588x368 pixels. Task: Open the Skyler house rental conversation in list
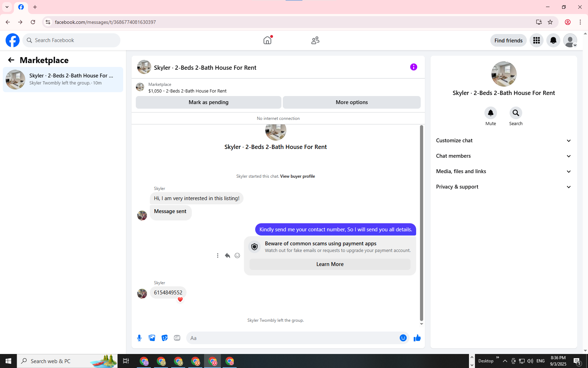coord(63,80)
